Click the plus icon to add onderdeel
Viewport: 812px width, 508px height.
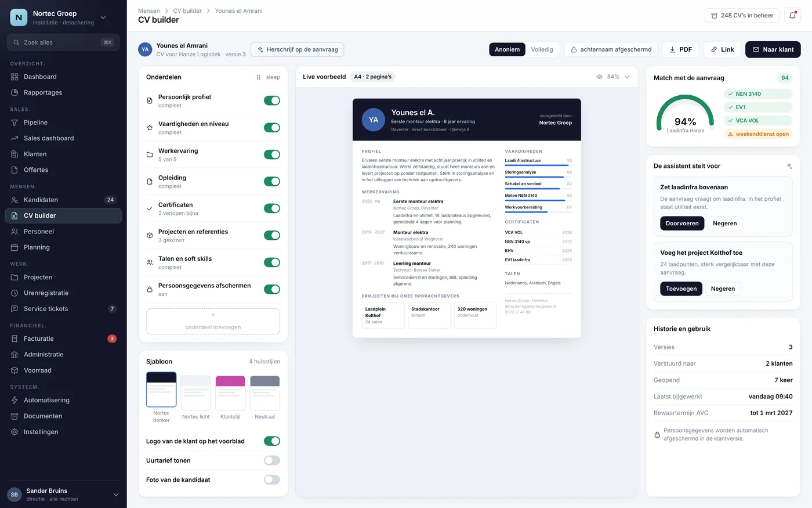point(213,315)
